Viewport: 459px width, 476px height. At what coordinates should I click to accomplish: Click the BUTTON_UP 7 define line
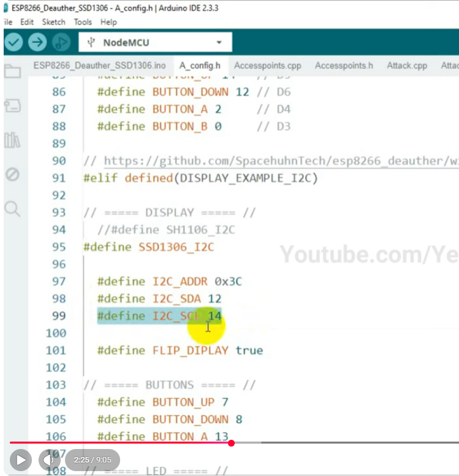(162, 402)
